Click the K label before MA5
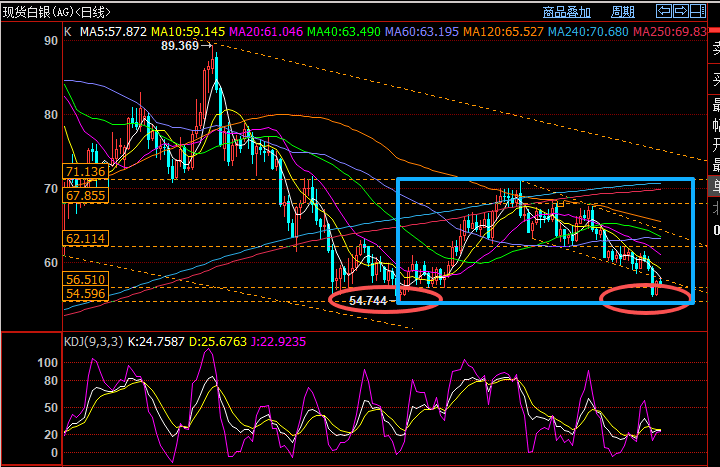The height and width of the screenshot is (467, 720). [68, 32]
